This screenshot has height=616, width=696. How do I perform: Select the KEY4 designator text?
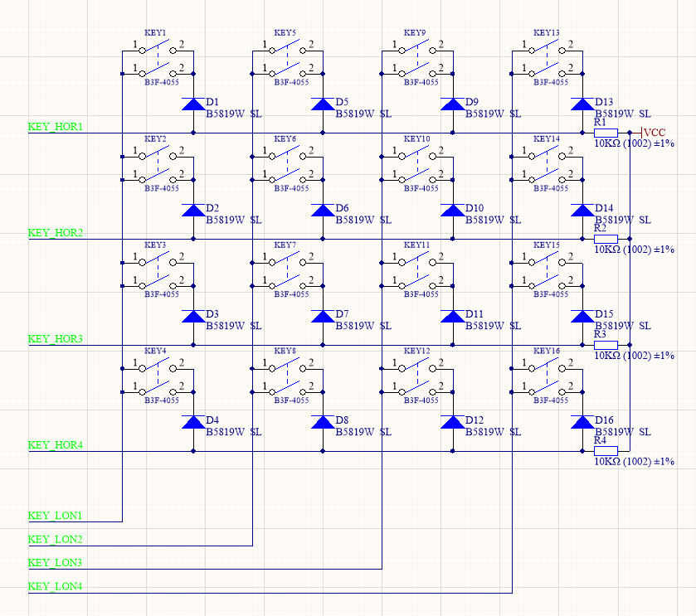(155, 351)
